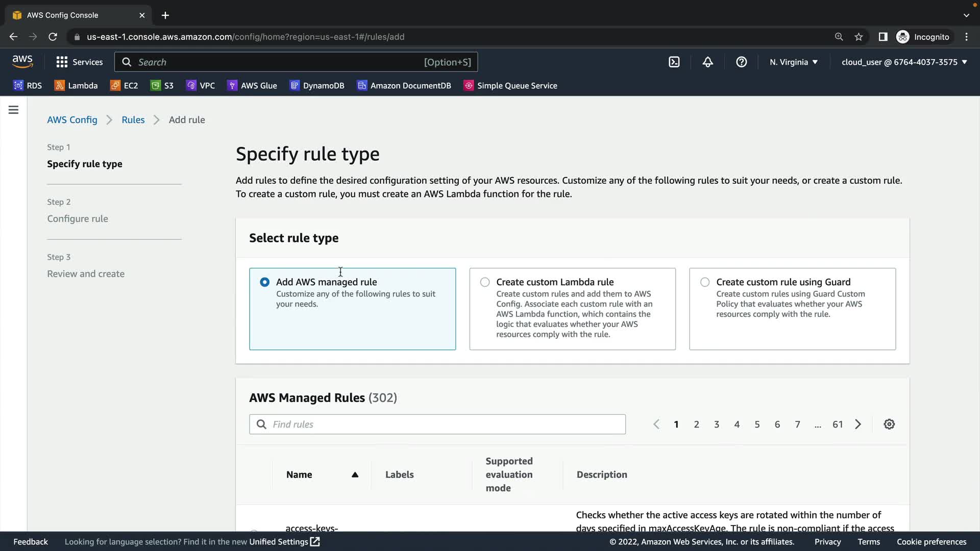Open the notifications bell icon
980x551 pixels.
[x=707, y=62]
